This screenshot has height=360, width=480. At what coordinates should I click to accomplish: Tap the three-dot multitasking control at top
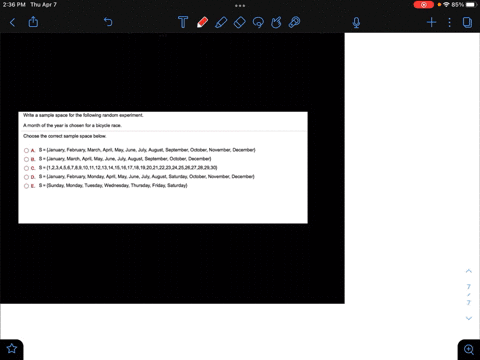240,5
